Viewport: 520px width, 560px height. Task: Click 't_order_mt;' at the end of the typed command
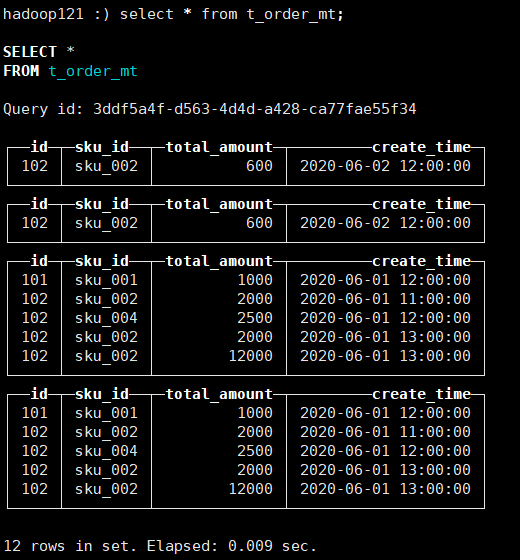(295, 15)
